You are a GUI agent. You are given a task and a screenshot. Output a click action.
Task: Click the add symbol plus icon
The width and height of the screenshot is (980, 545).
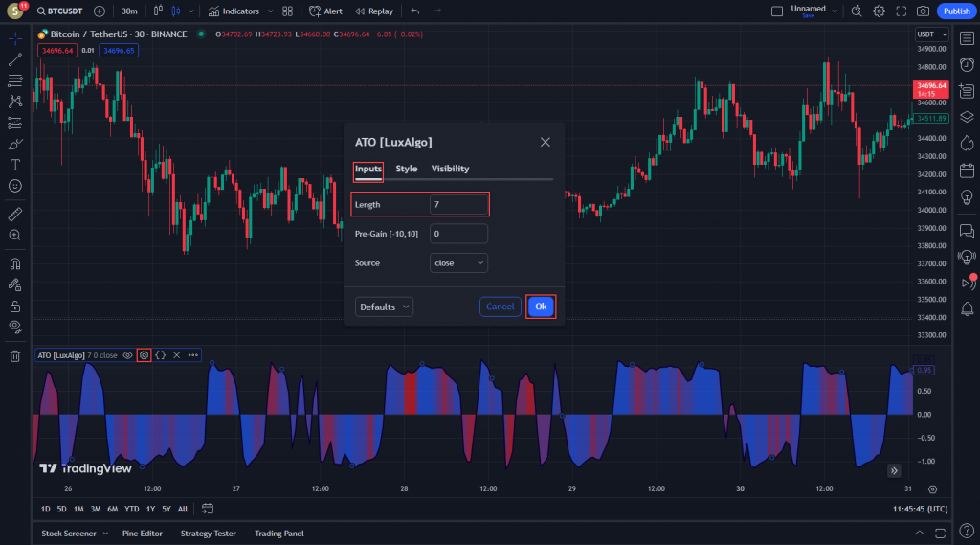pyautogui.click(x=100, y=11)
